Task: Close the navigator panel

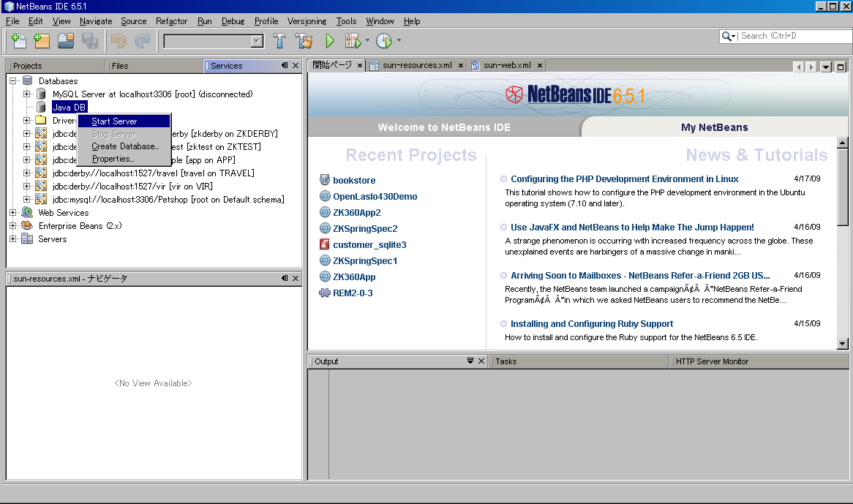Action: pos(296,279)
